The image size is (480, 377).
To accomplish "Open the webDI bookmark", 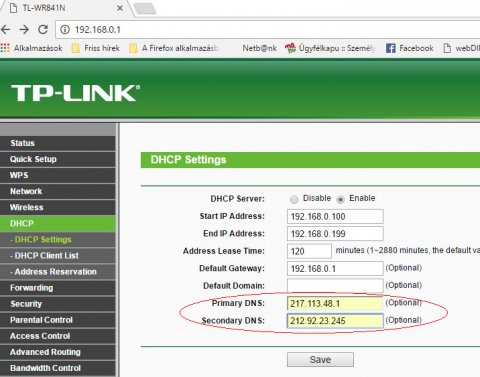I will coord(462,48).
